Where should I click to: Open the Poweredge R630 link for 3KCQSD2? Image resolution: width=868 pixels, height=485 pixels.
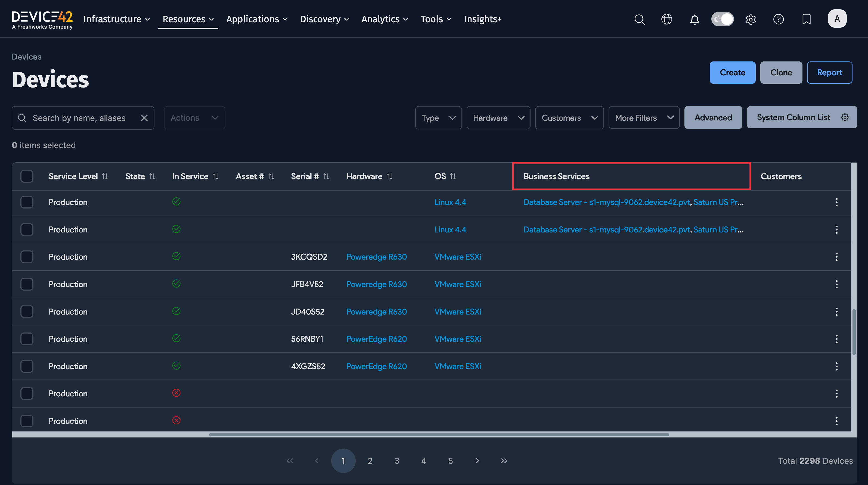[376, 257]
